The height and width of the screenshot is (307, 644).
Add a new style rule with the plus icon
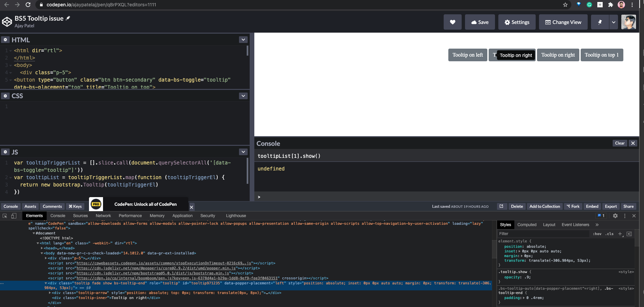(x=620, y=234)
